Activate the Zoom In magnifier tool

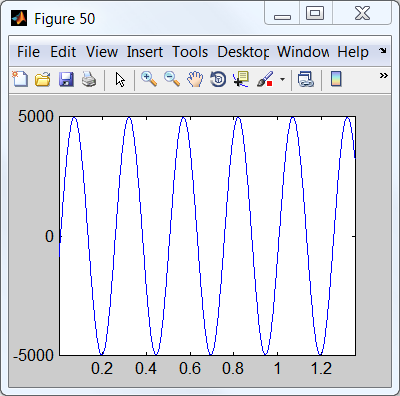click(x=149, y=79)
